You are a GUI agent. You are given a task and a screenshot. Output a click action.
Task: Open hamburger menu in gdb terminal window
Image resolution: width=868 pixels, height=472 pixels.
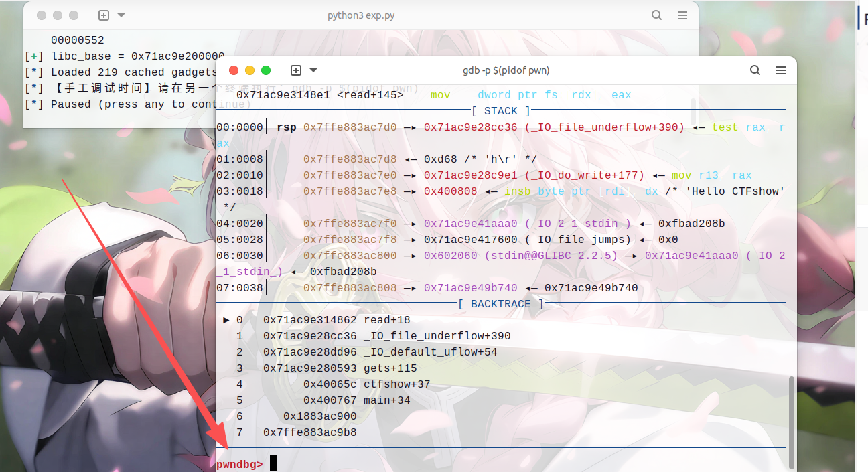click(780, 70)
